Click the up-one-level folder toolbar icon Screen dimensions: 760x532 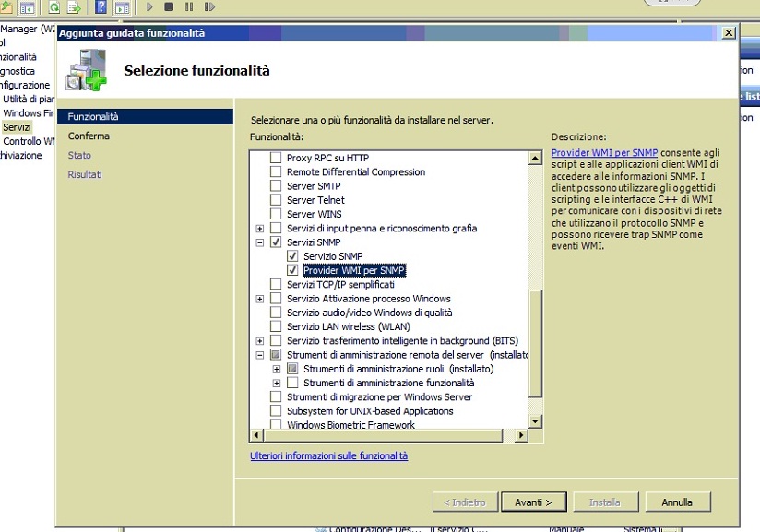click(x=6, y=6)
